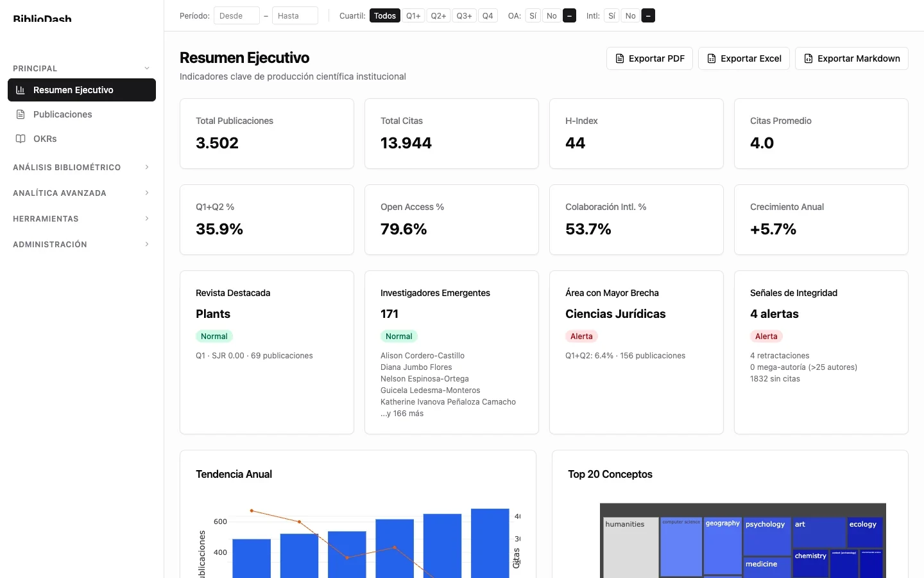Set OA filter to Sí
The height and width of the screenshot is (578, 924).
(x=533, y=15)
